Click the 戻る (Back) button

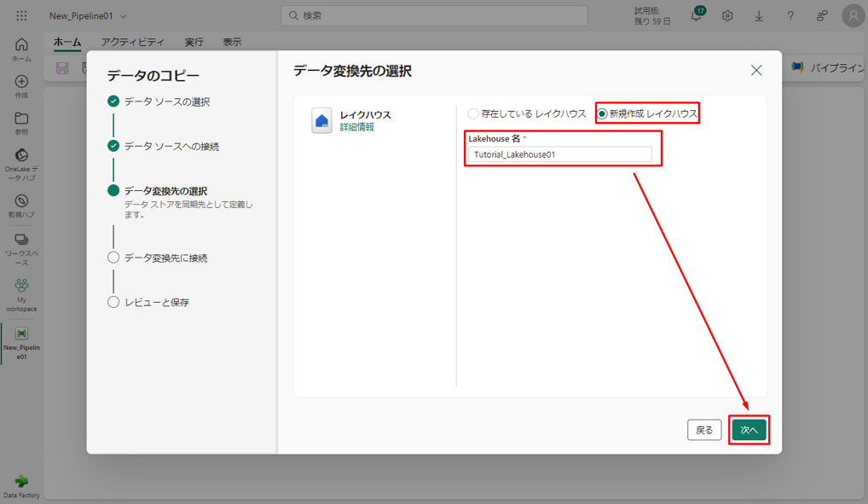point(704,430)
